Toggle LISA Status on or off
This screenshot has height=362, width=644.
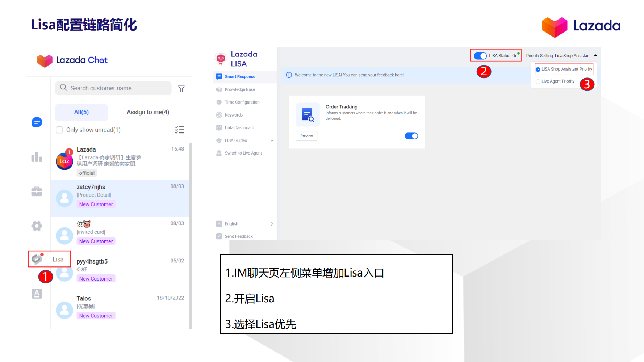click(480, 56)
